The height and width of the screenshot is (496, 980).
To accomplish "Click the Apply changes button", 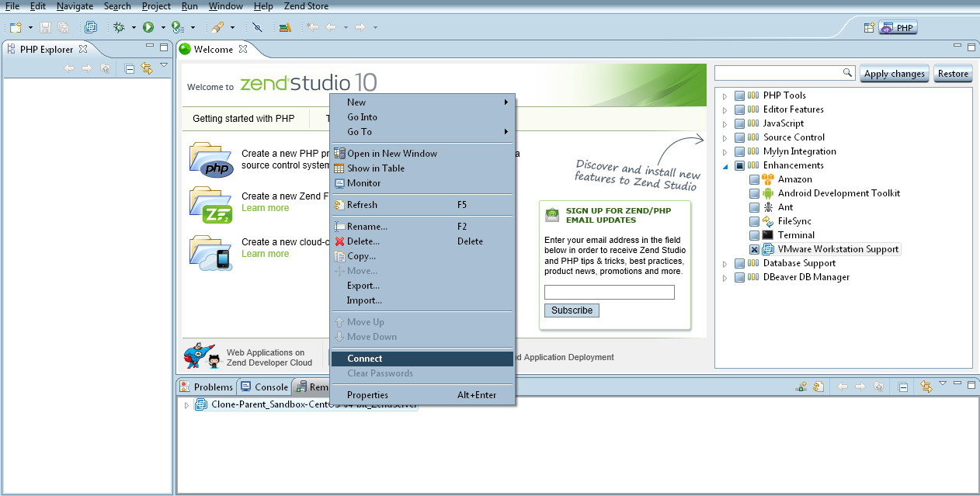I will point(895,74).
